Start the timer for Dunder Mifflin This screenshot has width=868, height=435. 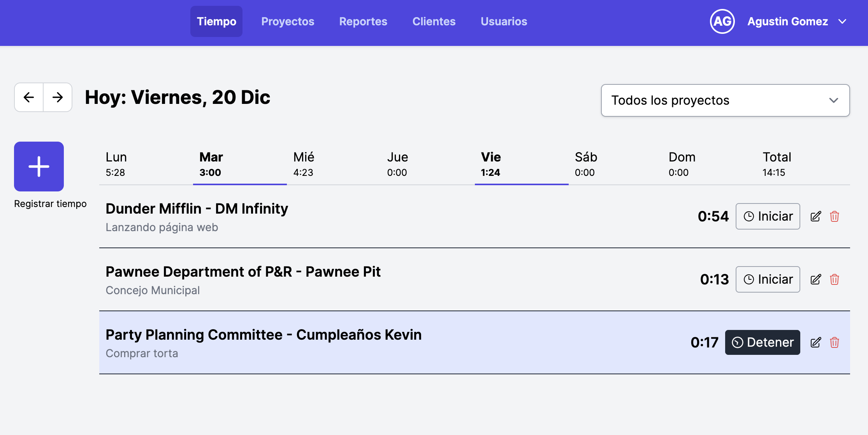coord(768,216)
